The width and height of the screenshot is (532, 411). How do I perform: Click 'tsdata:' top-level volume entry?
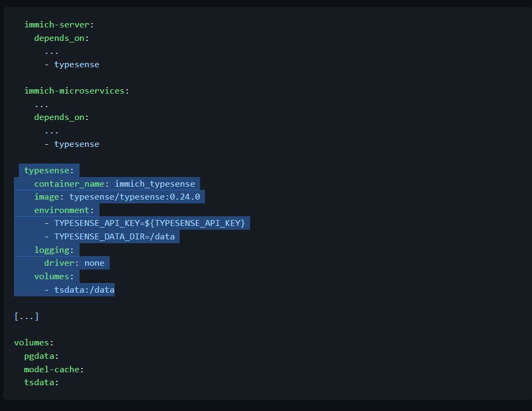(x=41, y=382)
